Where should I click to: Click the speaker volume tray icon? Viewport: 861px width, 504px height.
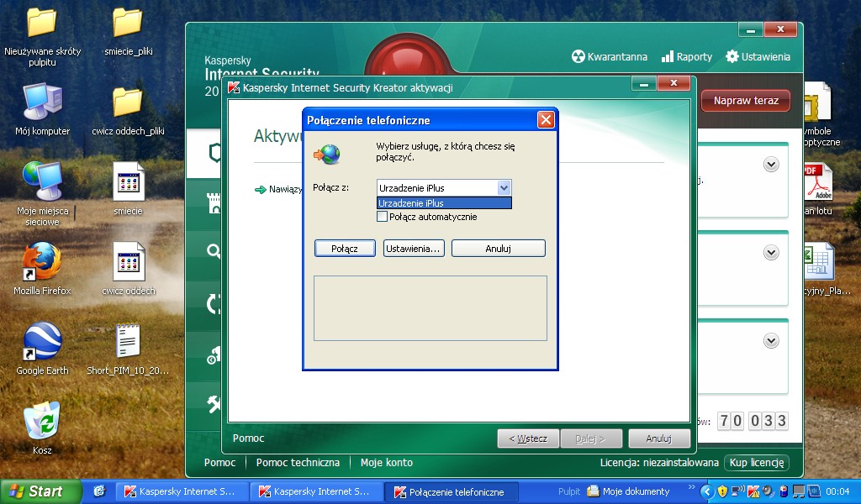768,491
